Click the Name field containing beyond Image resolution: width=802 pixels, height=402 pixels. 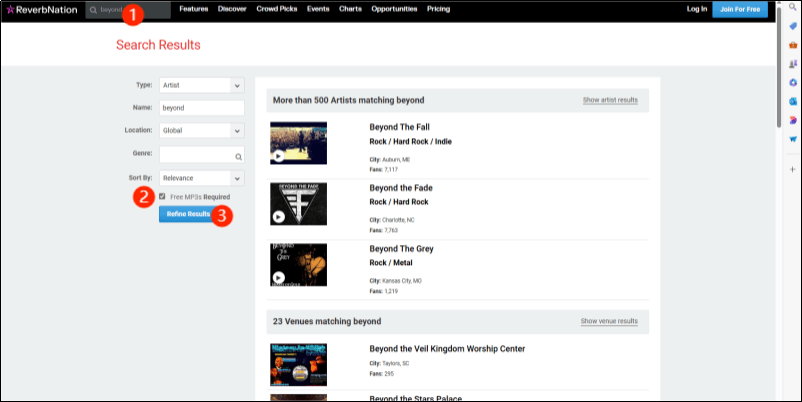201,107
